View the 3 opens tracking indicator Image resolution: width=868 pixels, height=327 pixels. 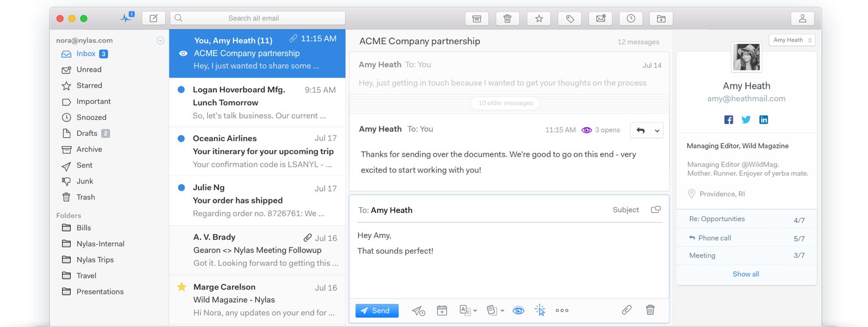(x=601, y=130)
